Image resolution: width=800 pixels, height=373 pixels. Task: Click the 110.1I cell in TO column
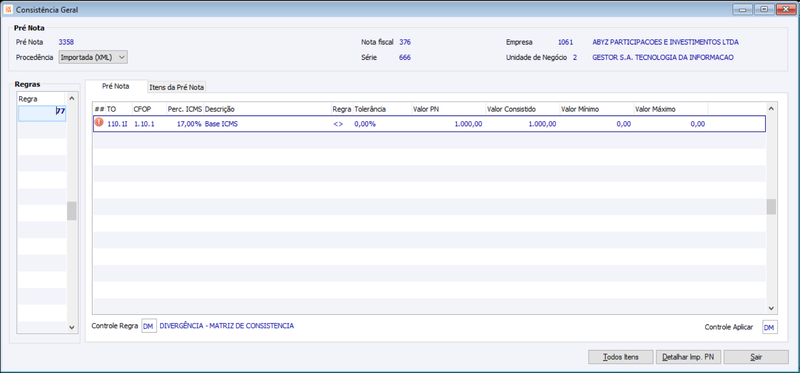click(x=118, y=124)
